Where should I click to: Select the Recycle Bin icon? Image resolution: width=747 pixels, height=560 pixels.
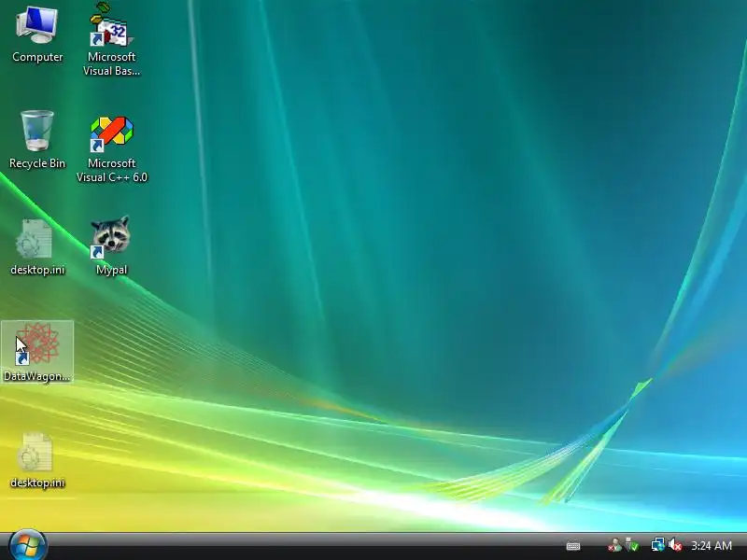click(x=37, y=140)
